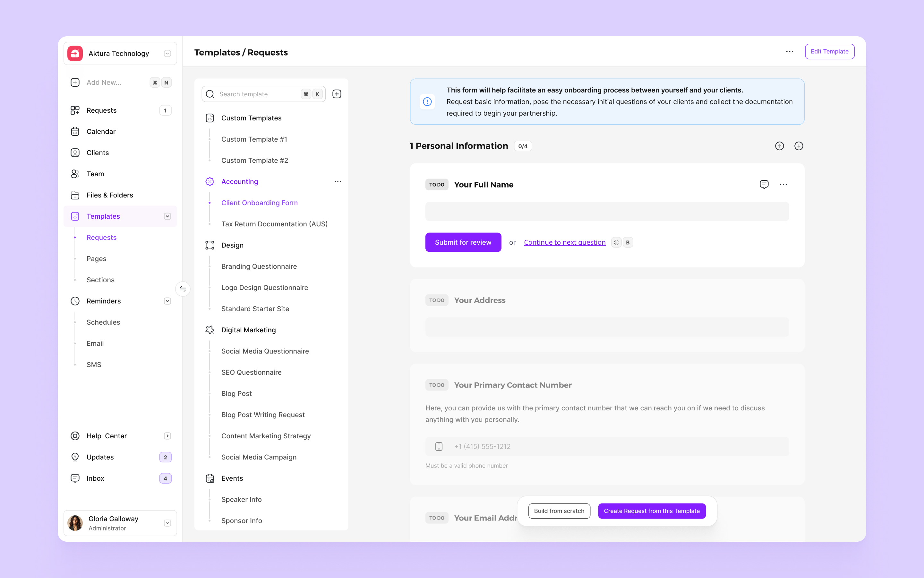924x578 pixels.
Task: Click Create Request from this Template
Action: click(652, 511)
